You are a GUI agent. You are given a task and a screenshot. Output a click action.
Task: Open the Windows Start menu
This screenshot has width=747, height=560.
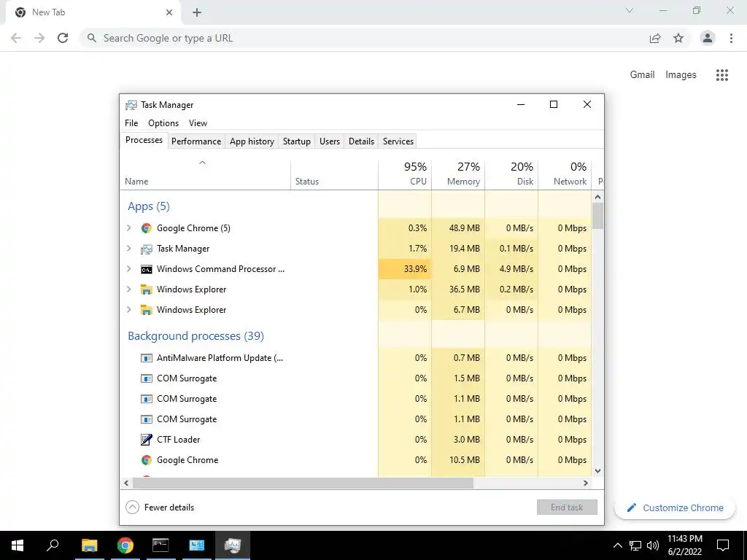click(x=18, y=545)
